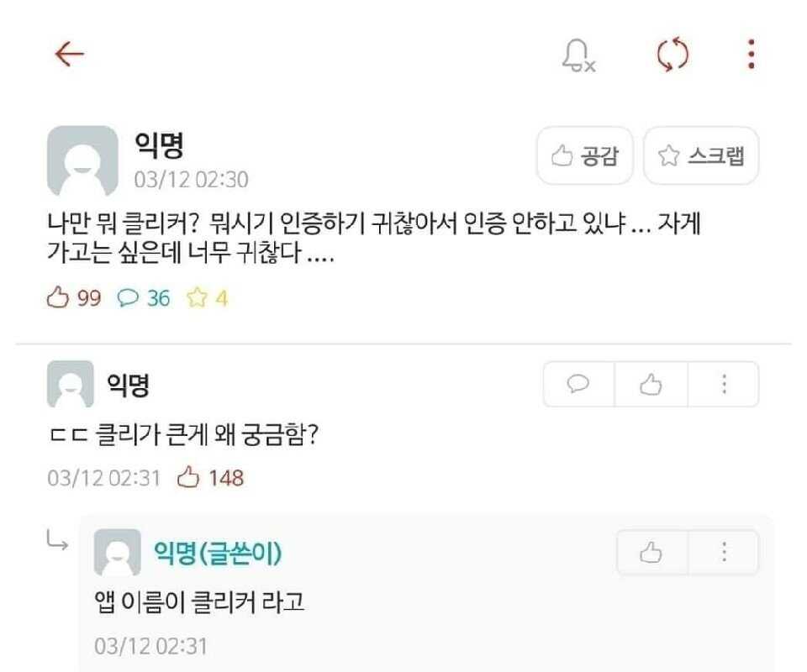Refresh the post with circular arrows icon
Screen dimensions: 807x672
tap(672, 55)
